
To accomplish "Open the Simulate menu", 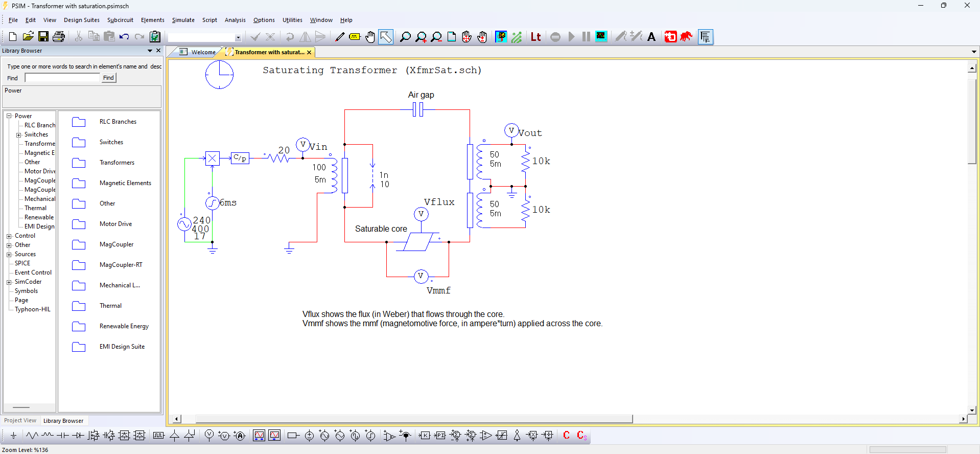I will (x=183, y=20).
